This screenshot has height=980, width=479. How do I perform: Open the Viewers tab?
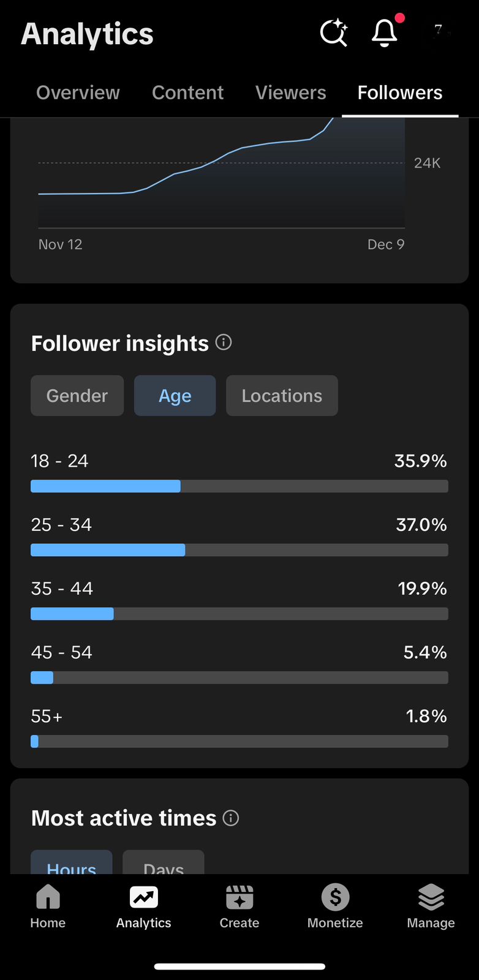tap(291, 92)
